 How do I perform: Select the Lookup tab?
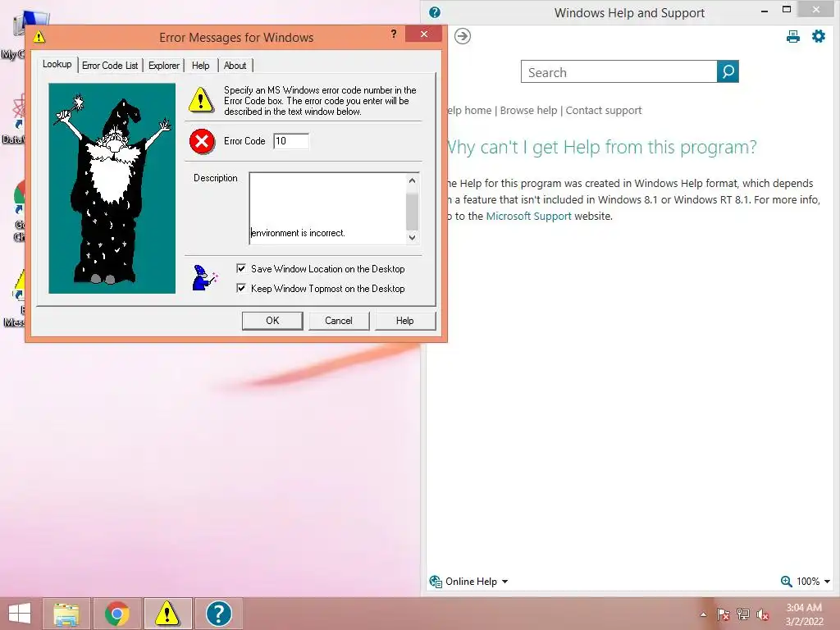(57, 64)
